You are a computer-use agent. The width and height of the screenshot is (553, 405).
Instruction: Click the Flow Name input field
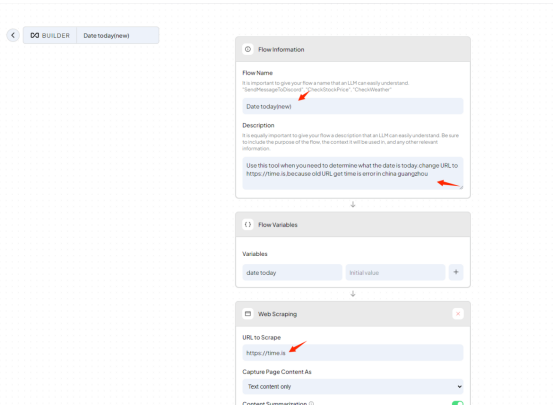(x=353, y=106)
